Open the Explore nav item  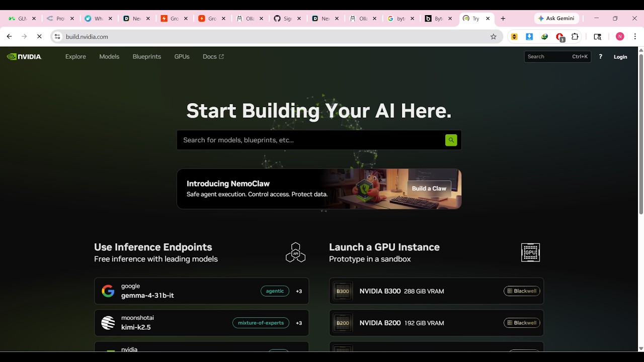[75, 57]
